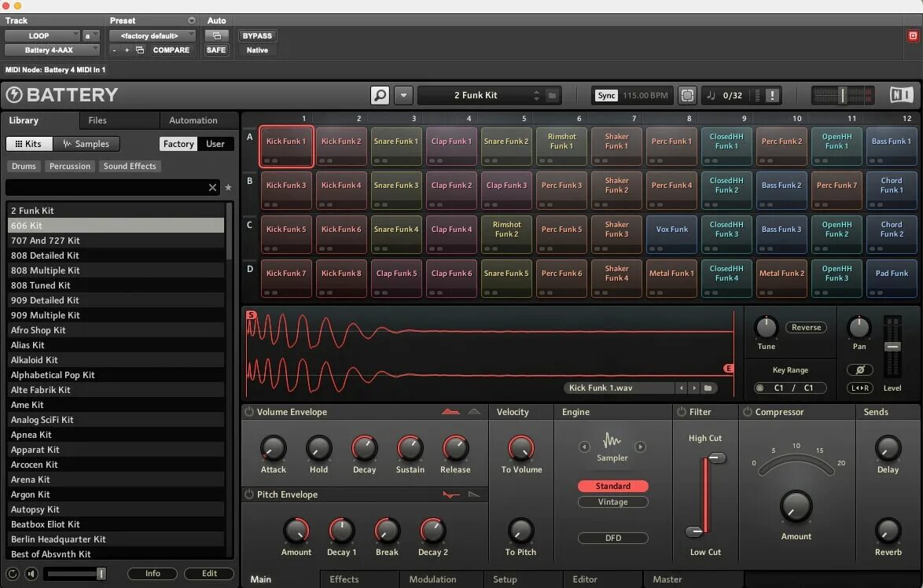Open dropdown arrow beside the search button
Screen dimensions: 923x588
403,95
